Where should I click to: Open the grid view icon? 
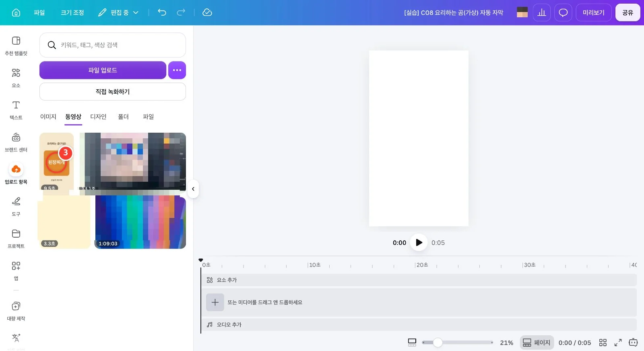pos(603,343)
